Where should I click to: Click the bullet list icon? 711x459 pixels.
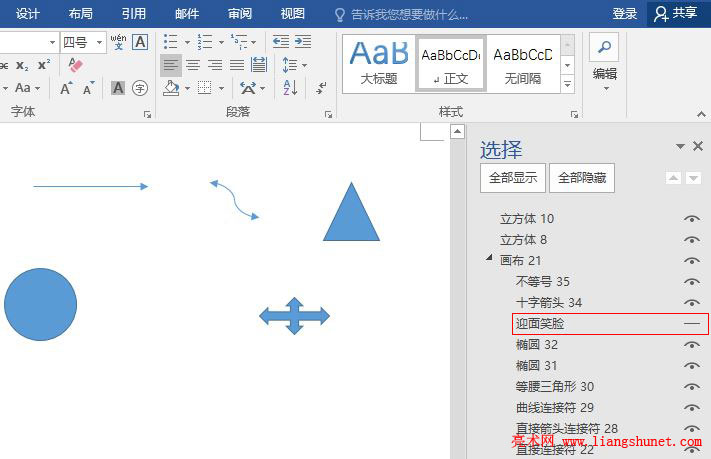(x=170, y=42)
